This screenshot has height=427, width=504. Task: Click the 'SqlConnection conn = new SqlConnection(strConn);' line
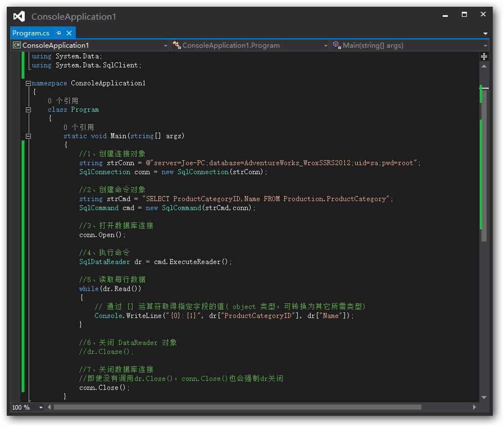point(173,172)
